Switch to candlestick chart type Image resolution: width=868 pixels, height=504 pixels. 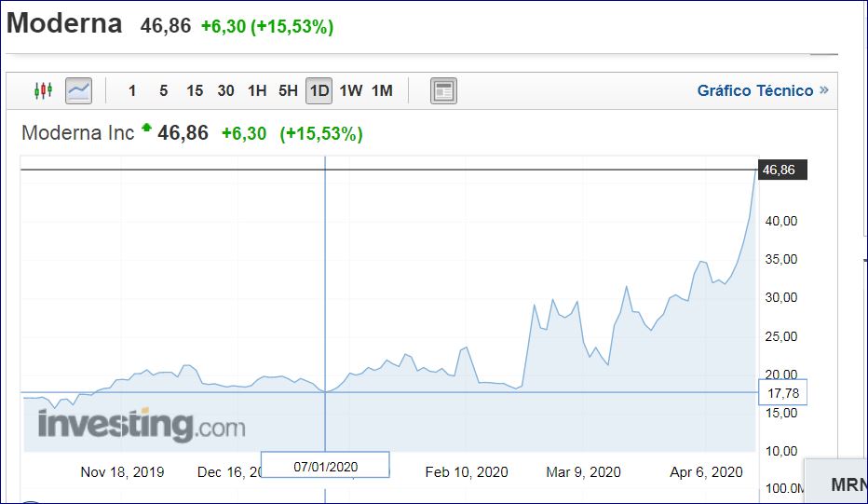click(42, 91)
